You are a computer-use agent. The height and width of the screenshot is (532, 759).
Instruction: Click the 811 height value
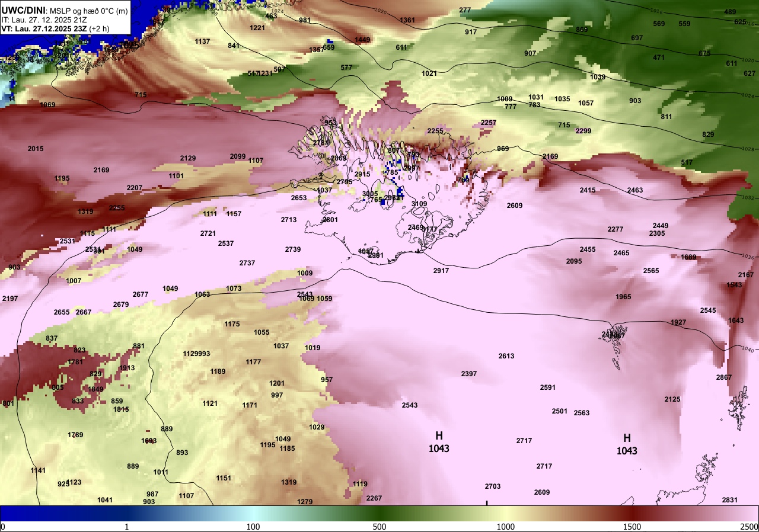(666, 117)
